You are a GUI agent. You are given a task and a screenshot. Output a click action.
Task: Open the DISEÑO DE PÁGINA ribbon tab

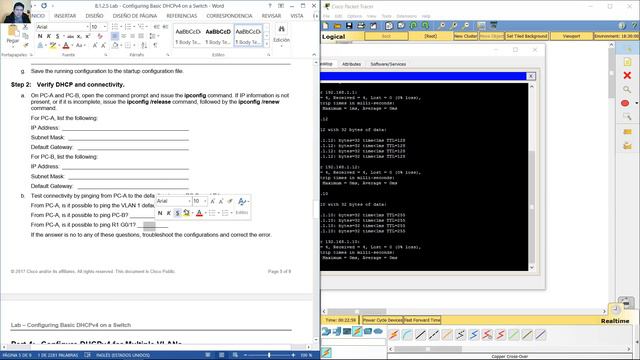135,16
